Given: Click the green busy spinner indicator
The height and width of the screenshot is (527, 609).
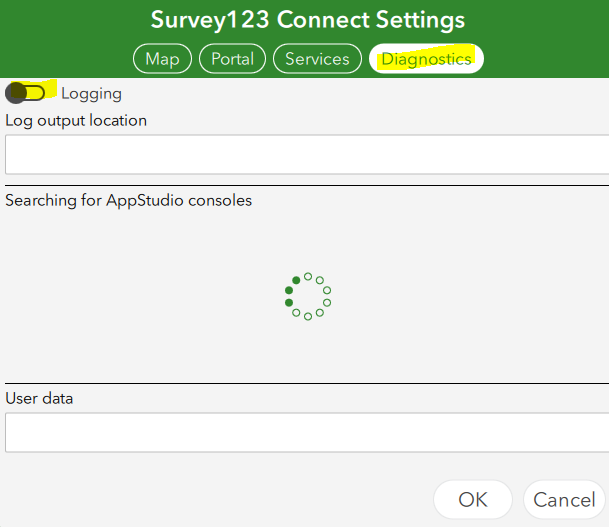Looking at the screenshot, I should coord(308,296).
